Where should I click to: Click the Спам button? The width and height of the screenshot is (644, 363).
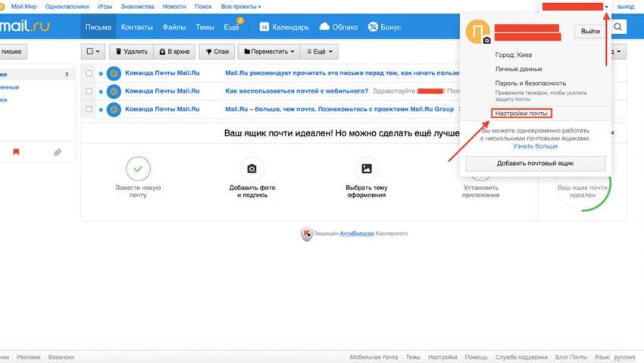click(x=217, y=52)
